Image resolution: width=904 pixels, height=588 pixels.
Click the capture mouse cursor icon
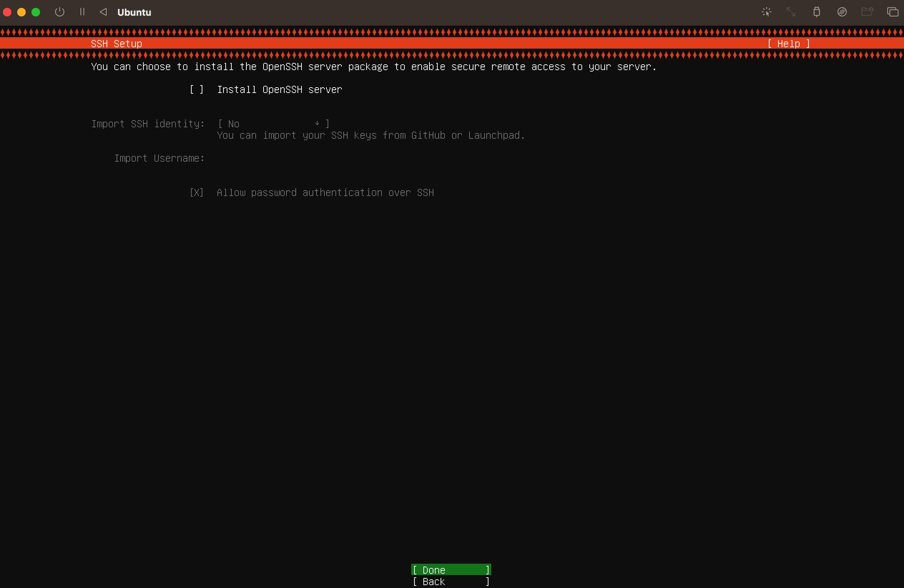click(x=766, y=12)
